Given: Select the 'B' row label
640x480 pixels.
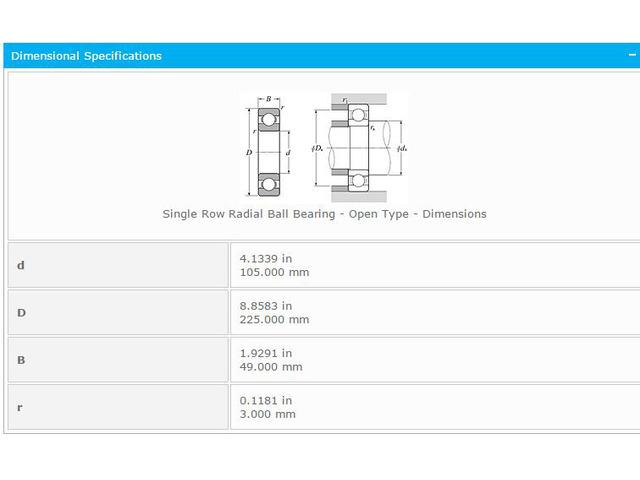Looking at the screenshot, I should coord(21,360).
